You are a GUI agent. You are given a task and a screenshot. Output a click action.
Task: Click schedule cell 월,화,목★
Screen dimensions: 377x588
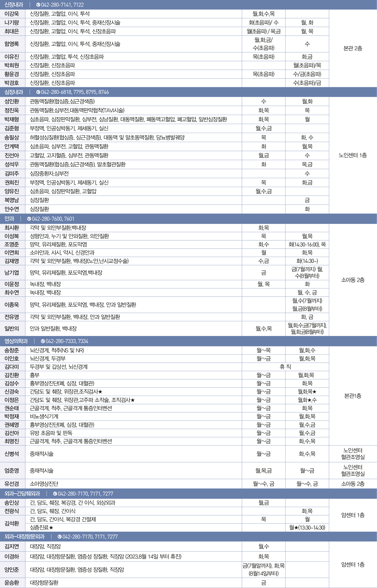(307, 392)
